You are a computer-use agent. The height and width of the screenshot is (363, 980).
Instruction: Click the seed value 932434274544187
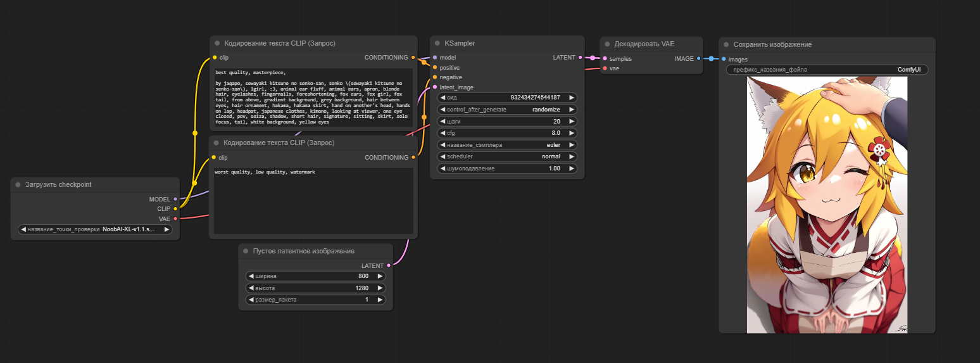pos(535,98)
